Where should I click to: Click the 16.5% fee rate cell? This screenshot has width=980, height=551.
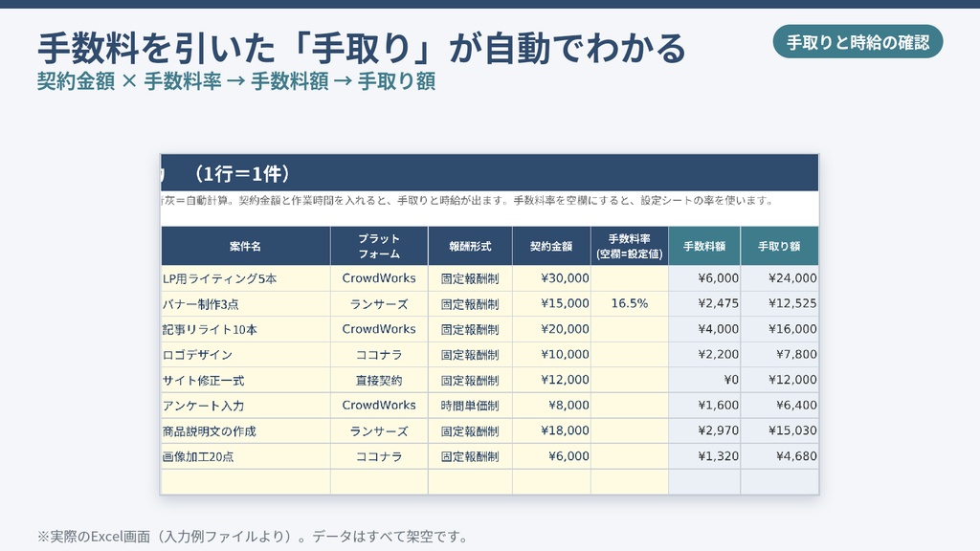tap(630, 304)
